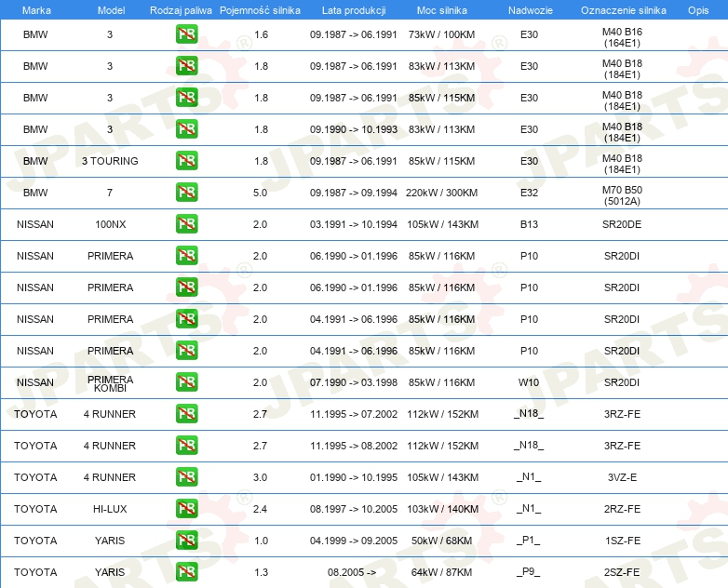Click the Pojemność silnika column header
The image size is (728, 588).
[260, 10]
